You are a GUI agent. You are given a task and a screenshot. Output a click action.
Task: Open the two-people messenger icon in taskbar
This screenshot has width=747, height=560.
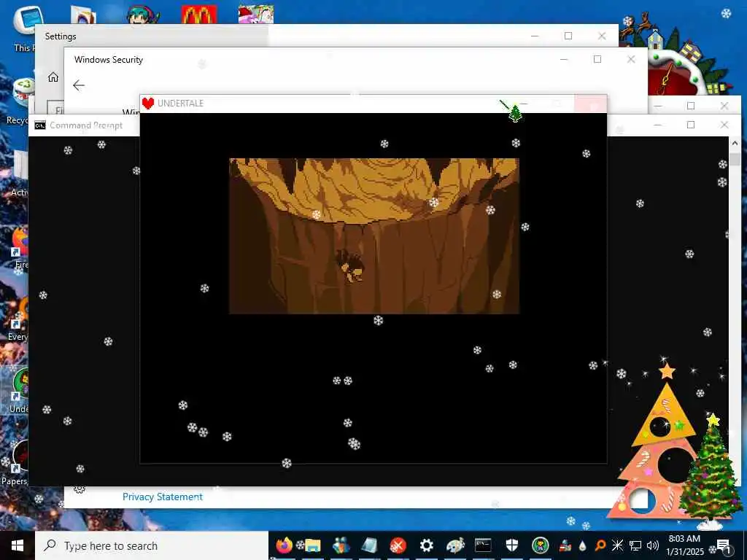(341, 545)
